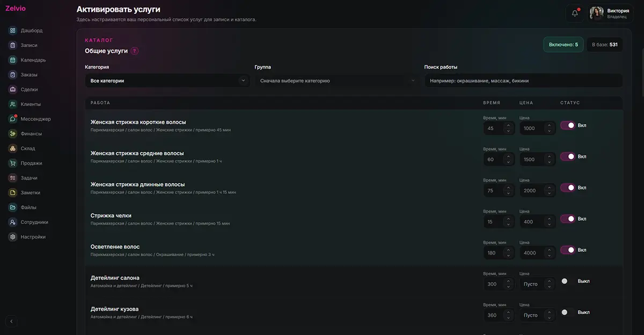The height and width of the screenshot is (335, 644).
Task: Click the Поиск работы search field
Action: click(524, 80)
